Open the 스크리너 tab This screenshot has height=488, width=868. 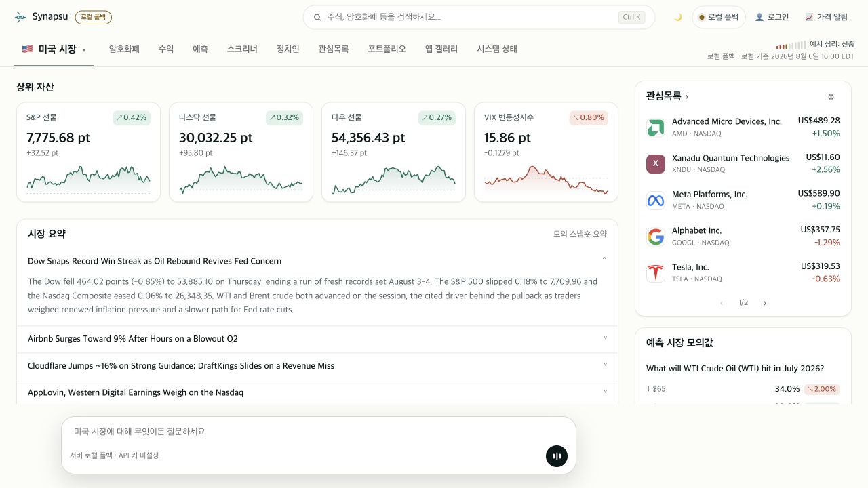click(x=242, y=49)
